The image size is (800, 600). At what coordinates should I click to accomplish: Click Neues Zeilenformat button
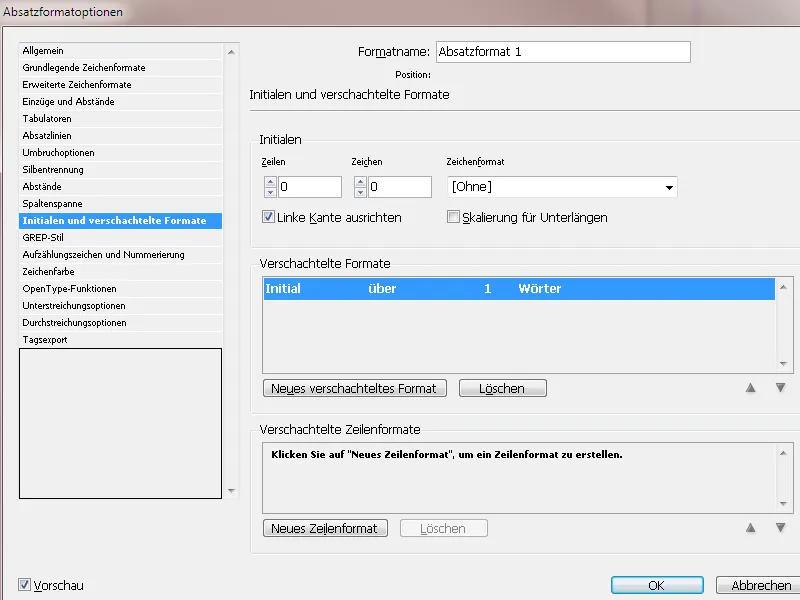coord(325,528)
